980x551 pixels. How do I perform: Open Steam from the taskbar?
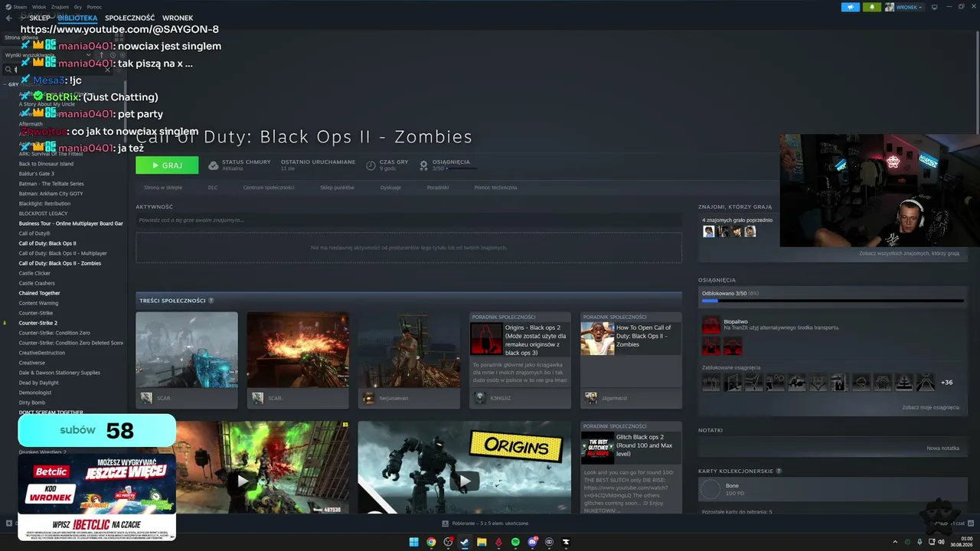(465, 542)
